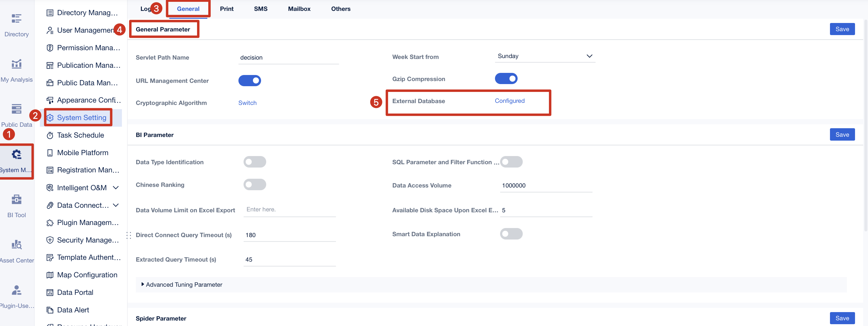Open Mobile Platform configuration
The image size is (868, 326).
pos(82,152)
